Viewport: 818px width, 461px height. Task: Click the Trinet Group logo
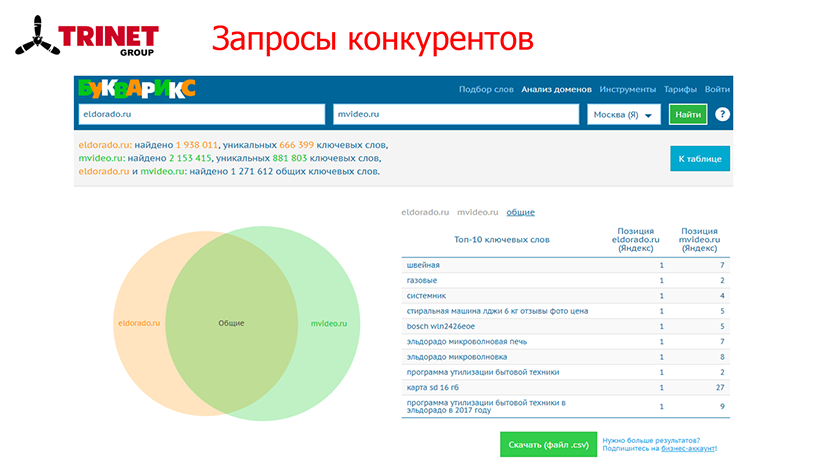[x=87, y=36]
